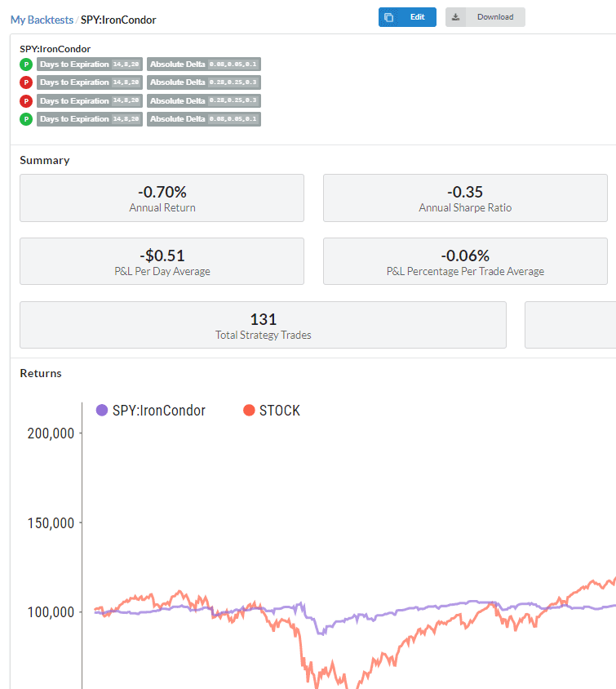Select third leg's Absolute Delta 0.28 tag
The image size is (616, 689).
tap(204, 100)
